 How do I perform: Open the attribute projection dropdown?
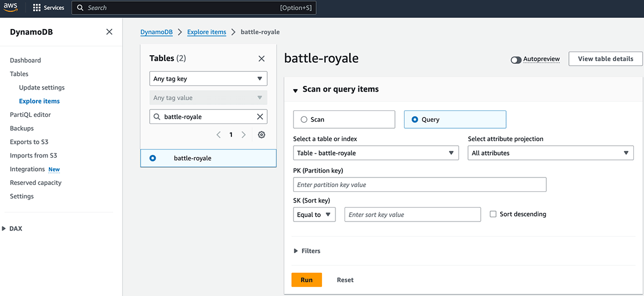coord(551,153)
